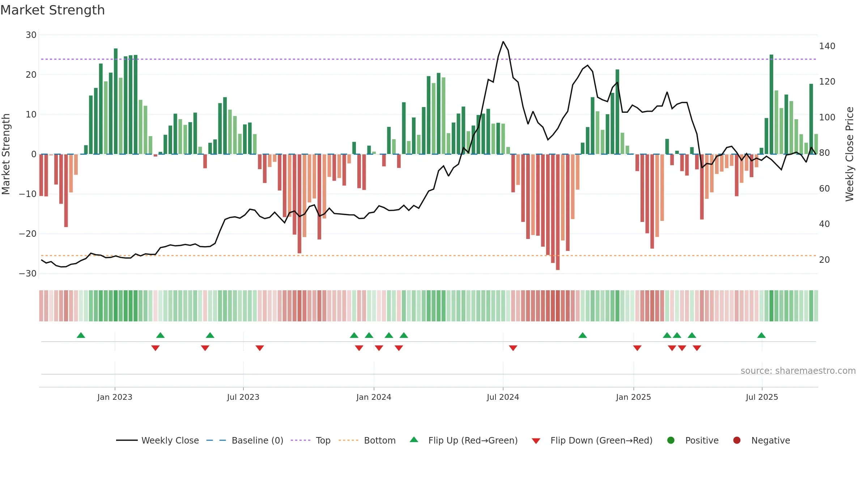
Task: Click the Jul 2024 x-axis label
Action: click(x=503, y=397)
